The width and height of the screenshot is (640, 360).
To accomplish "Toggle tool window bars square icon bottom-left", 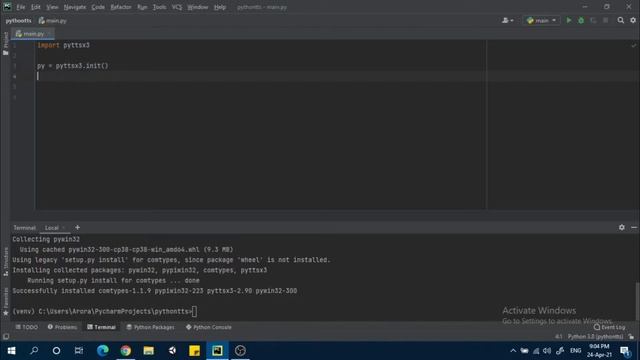I will 6,337.
